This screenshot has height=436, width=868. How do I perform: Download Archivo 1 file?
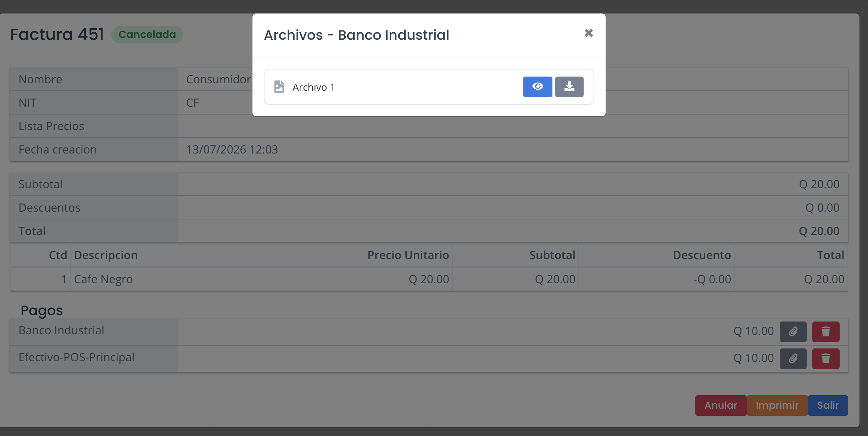pos(569,87)
